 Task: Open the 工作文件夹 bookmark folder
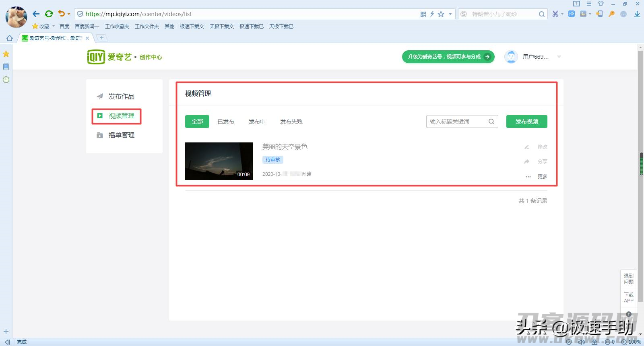tap(147, 26)
